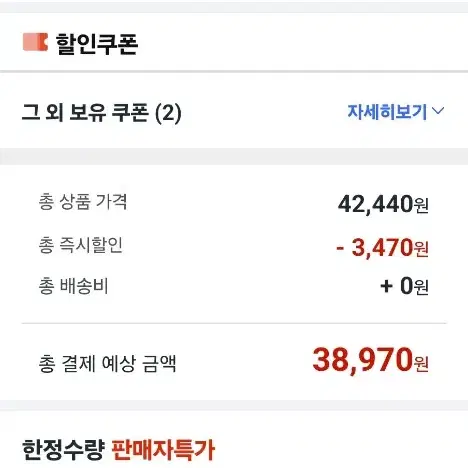Select the 할인쿠폰 section heading

[97, 43]
